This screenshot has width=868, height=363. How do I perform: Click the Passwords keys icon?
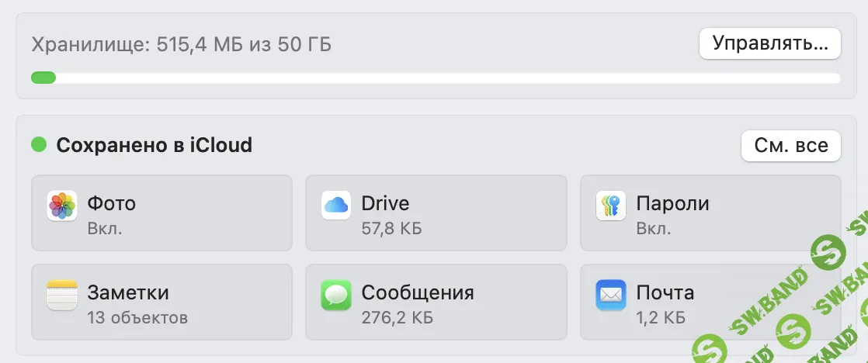click(x=610, y=206)
